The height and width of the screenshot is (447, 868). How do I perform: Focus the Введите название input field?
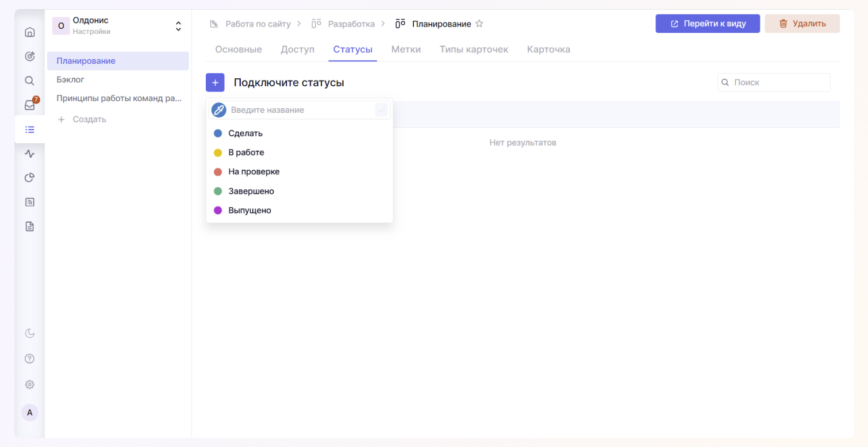tap(299, 110)
